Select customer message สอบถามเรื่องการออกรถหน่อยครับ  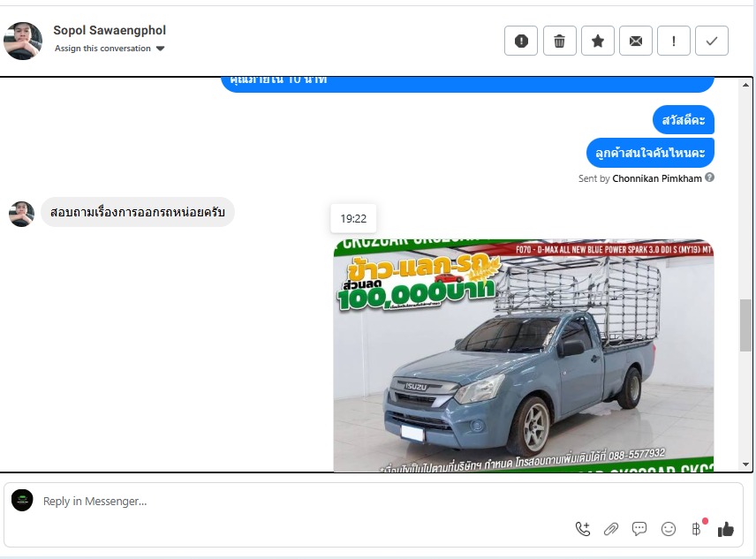point(138,212)
